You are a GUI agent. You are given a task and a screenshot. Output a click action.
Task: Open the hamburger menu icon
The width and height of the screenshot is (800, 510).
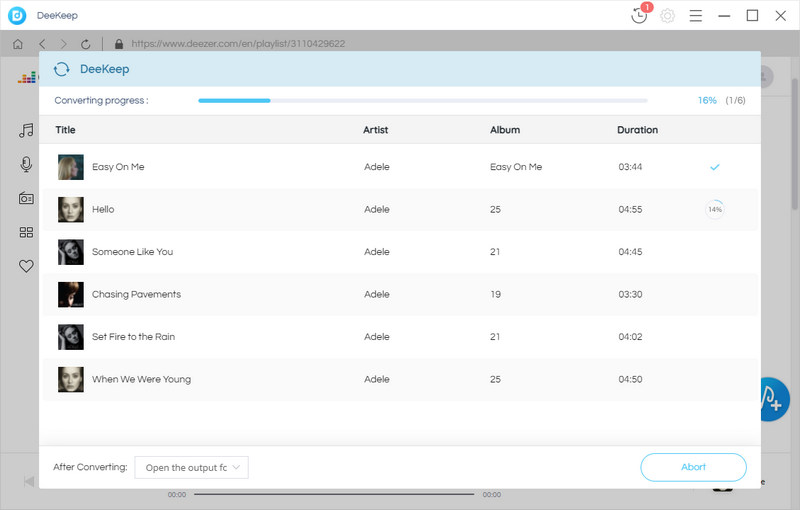pos(695,16)
